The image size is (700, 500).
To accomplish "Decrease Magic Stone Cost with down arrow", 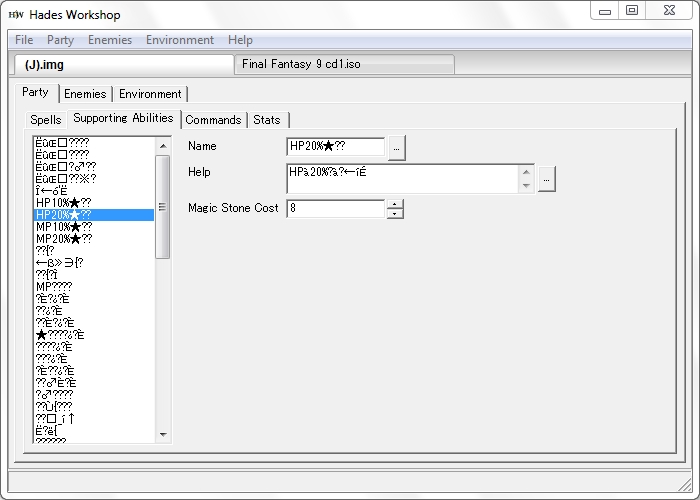I will (394, 214).
